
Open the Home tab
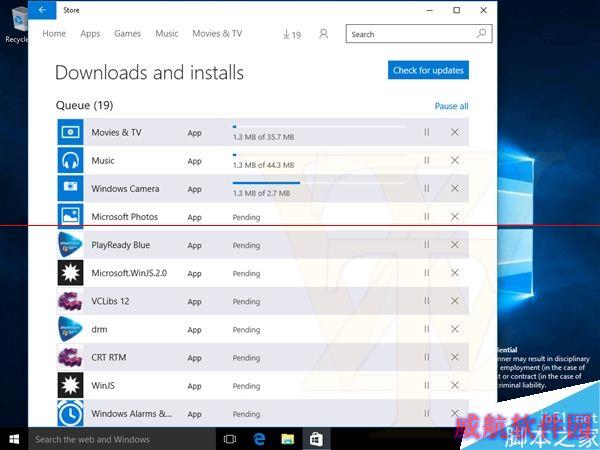click(x=54, y=34)
